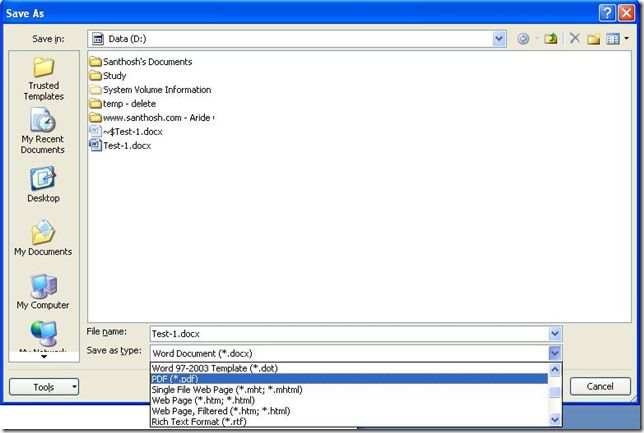Select the Santhosh's Documents folder
The image size is (644, 433).
[x=141, y=62]
